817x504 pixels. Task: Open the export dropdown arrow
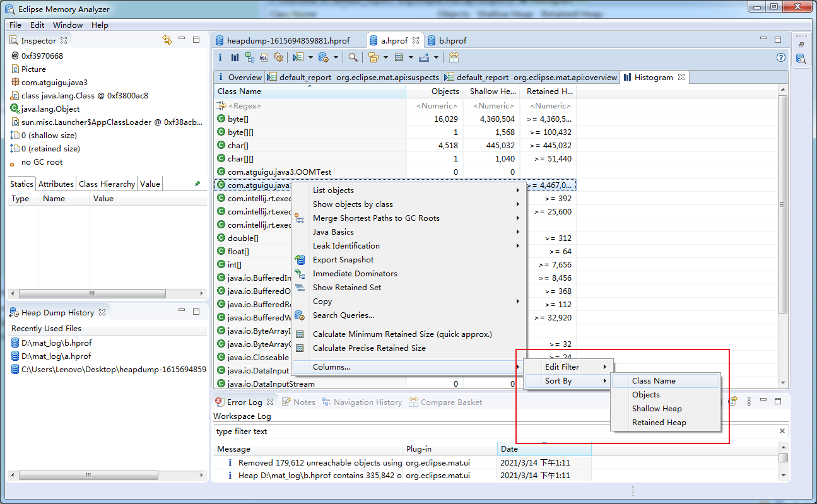pyautogui.click(x=435, y=57)
